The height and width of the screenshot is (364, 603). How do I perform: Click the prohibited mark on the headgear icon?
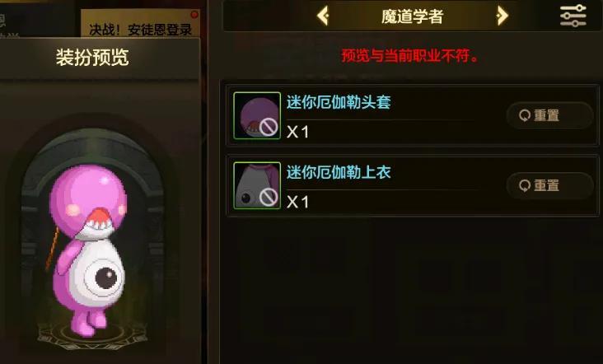[269, 127]
